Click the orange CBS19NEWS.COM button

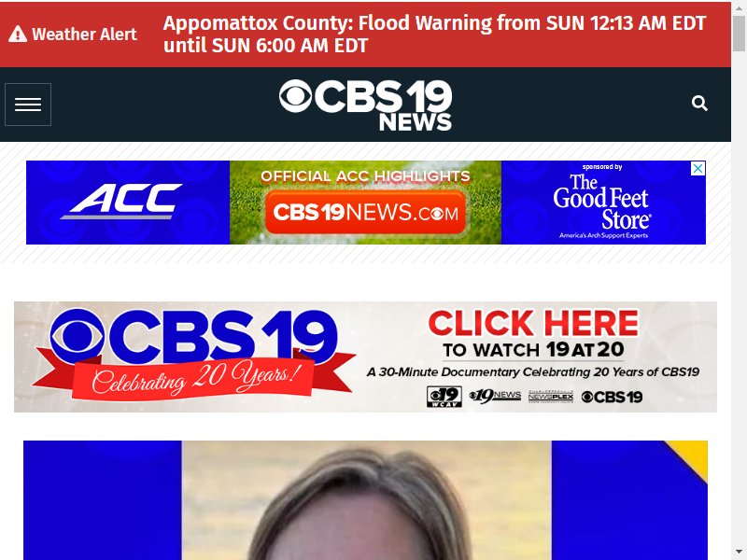365,213
